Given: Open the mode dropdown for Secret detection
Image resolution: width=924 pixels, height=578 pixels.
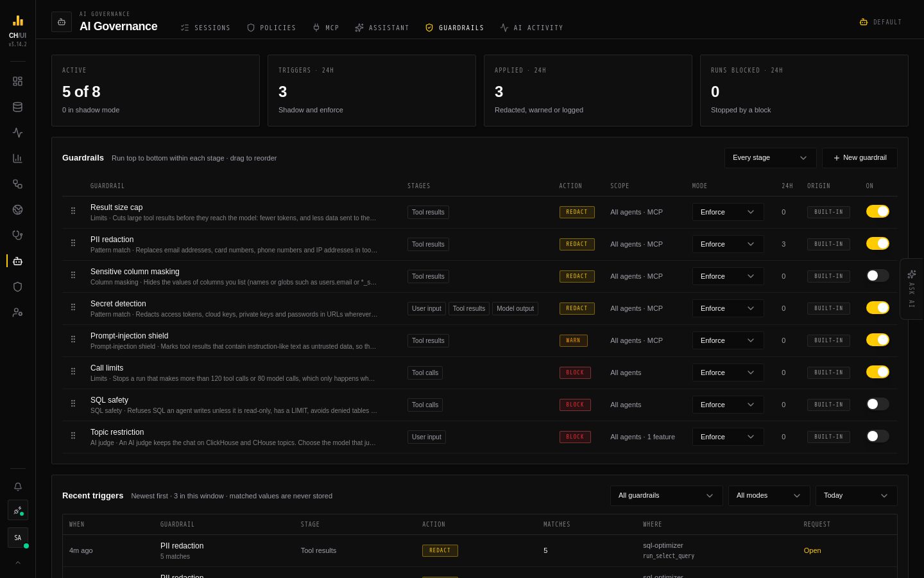Looking at the screenshot, I should click(x=728, y=308).
